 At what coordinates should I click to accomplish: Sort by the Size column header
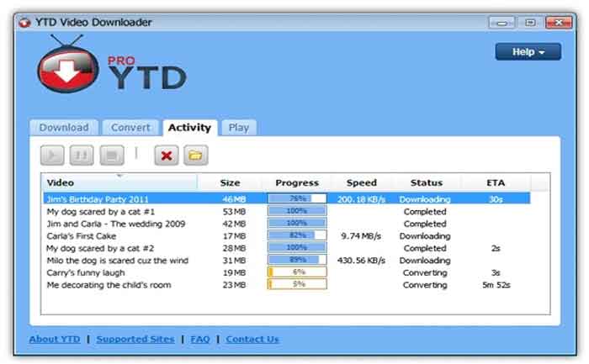pos(230,182)
